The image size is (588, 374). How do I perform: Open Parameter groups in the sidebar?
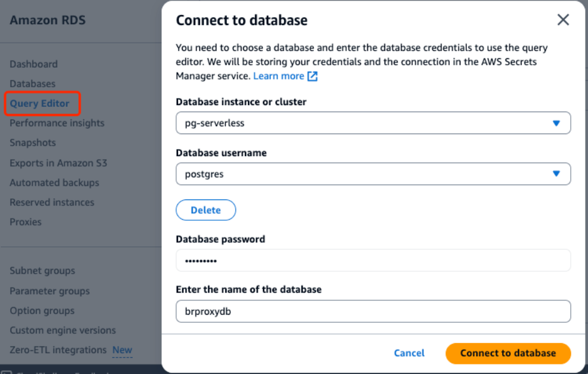tap(49, 291)
